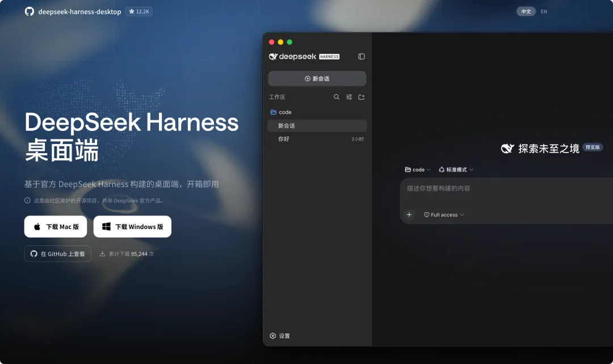The width and height of the screenshot is (613, 364).
Task: Open the deepseek-harness-desktop repository link
Action: 80,12
